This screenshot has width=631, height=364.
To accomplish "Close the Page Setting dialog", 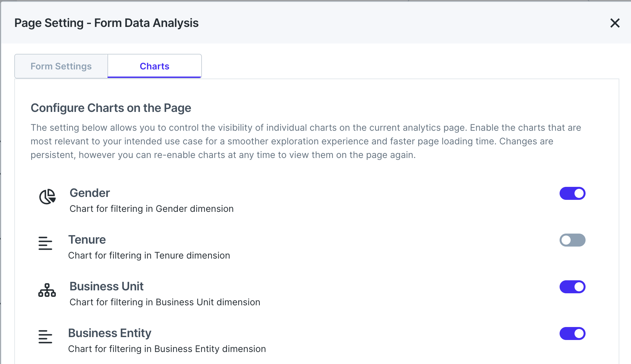I will point(615,23).
